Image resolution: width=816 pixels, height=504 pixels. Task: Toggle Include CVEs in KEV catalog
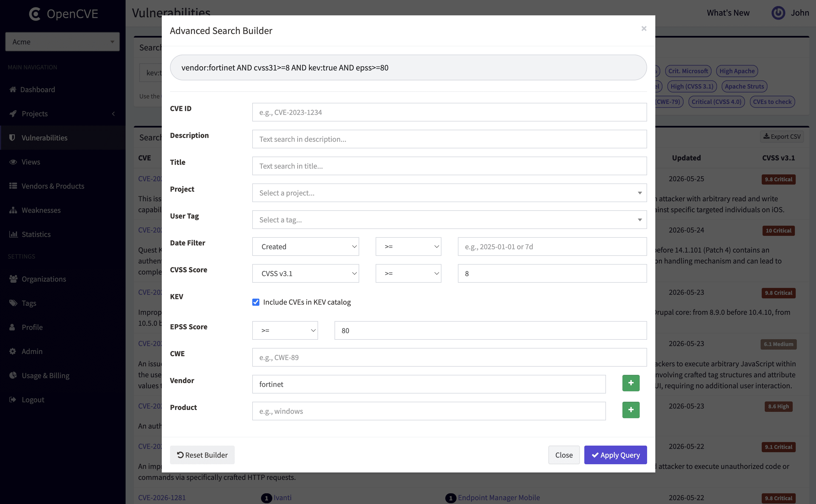click(256, 302)
